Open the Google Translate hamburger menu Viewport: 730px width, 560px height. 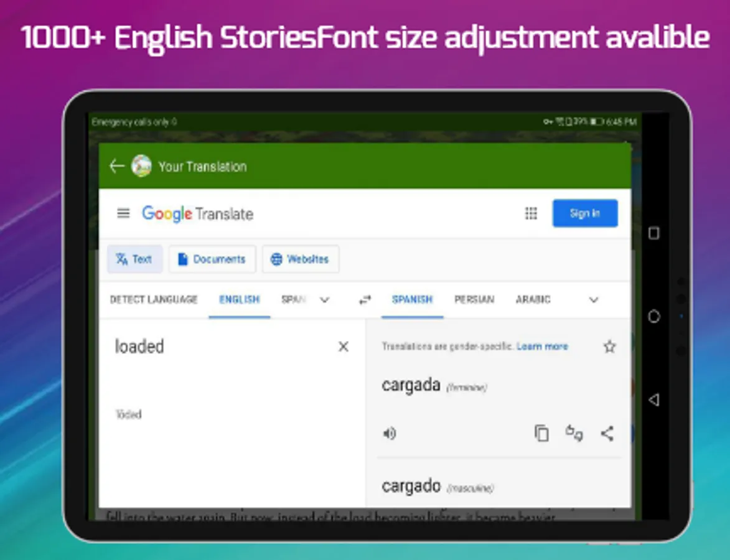(x=123, y=213)
